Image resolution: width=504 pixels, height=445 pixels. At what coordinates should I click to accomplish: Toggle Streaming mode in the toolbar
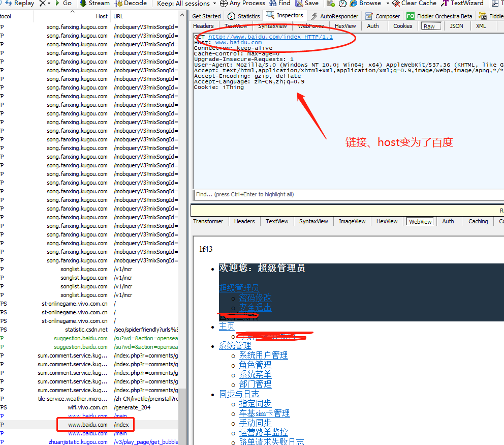[x=93, y=4]
